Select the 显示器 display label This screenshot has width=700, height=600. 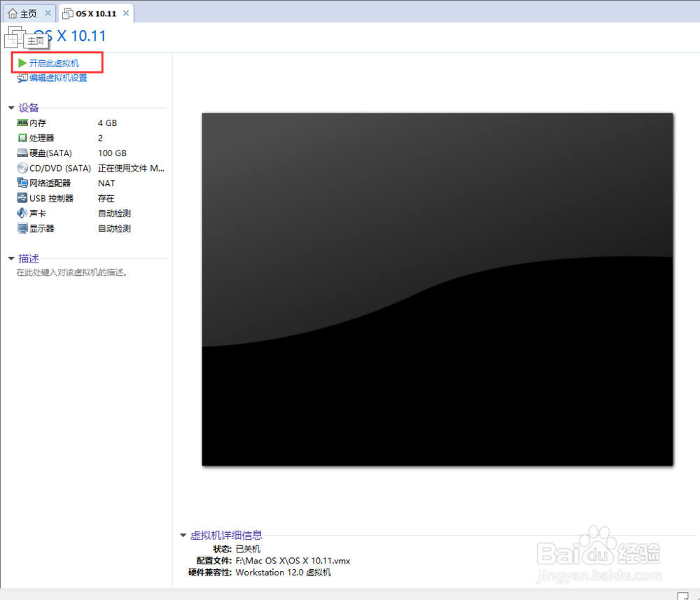pyautogui.click(x=41, y=228)
